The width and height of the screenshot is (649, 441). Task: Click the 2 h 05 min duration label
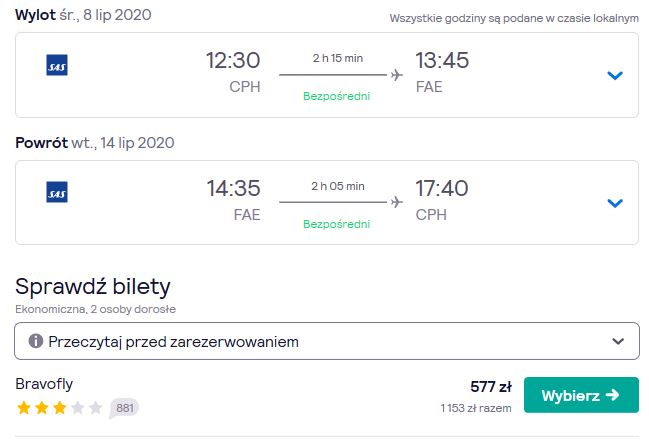338,186
